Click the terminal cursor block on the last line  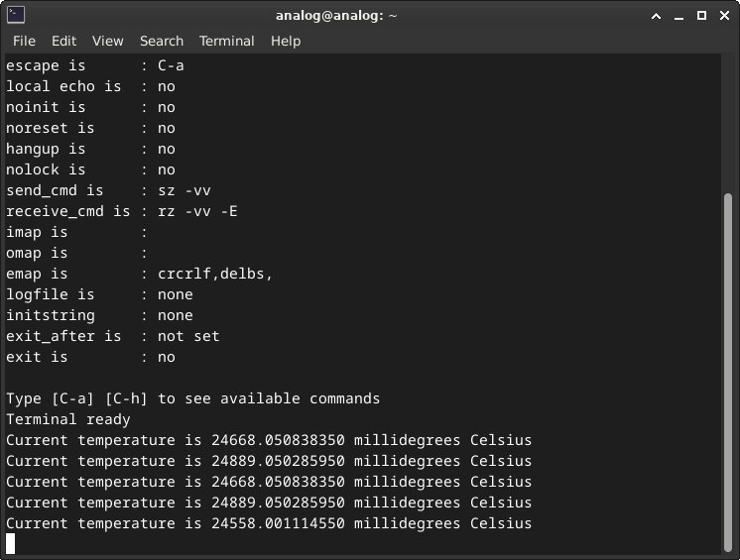[11, 543]
